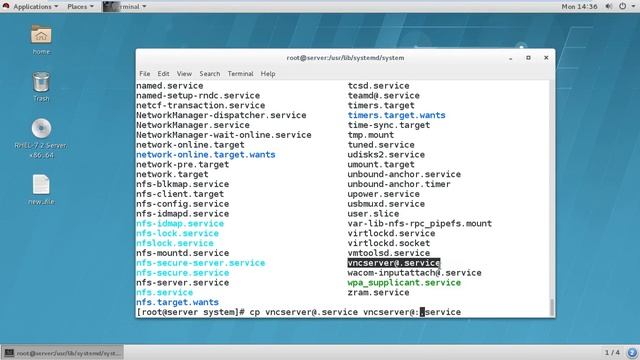Open the Trash desktop icon
The height and width of the screenshot is (360, 640).
[41, 82]
